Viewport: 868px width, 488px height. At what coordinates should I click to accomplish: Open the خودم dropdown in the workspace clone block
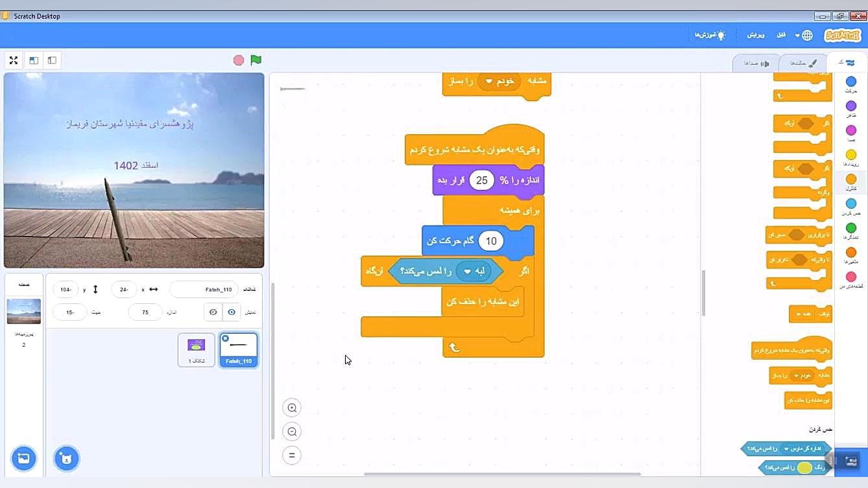pos(499,81)
